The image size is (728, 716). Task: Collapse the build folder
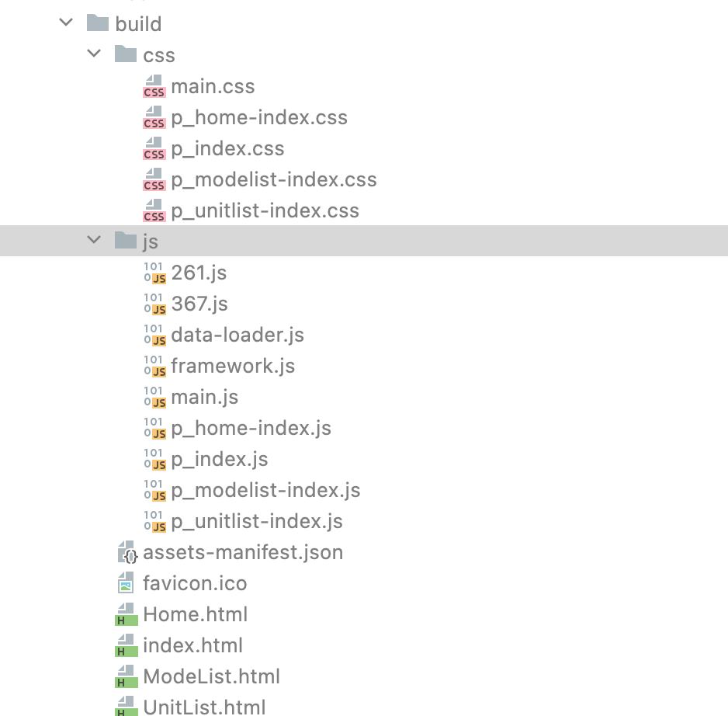pyautogui.click(x=66, y=23)
